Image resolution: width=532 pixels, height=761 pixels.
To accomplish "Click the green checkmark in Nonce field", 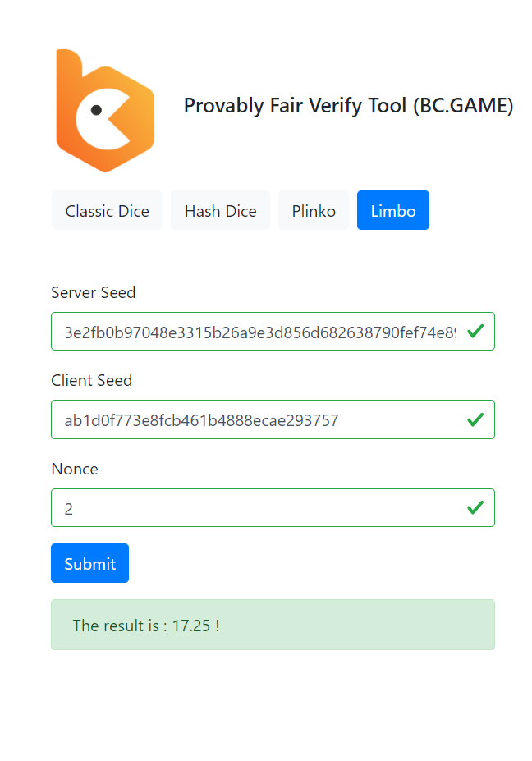I will [475, 508].
